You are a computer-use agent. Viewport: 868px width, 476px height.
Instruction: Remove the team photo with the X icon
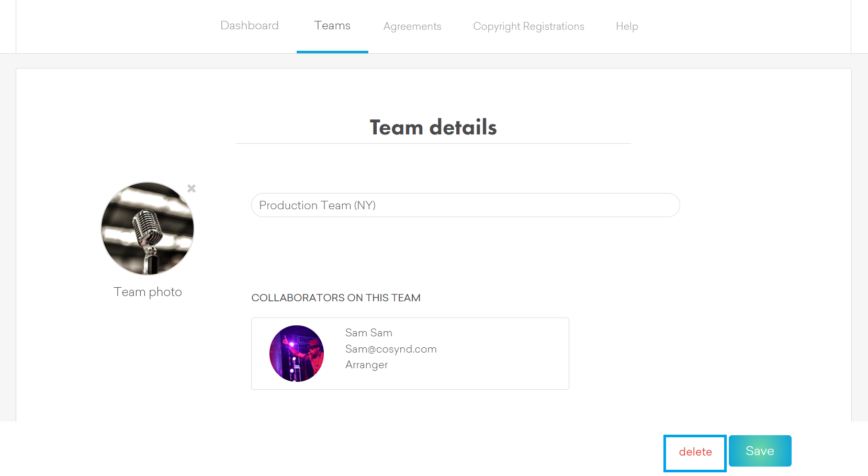[x=191, y=188]
